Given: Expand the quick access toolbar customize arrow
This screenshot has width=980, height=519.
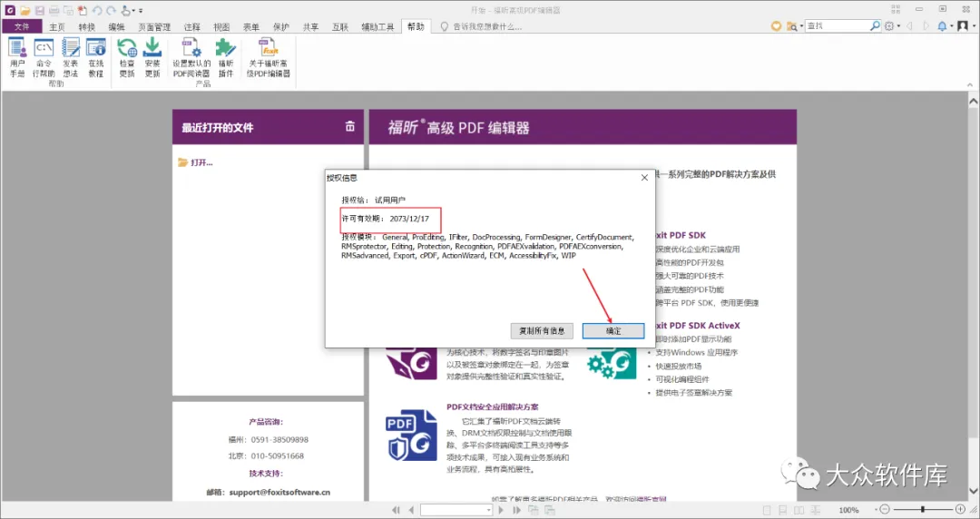Looking at the screenshot, I should (x=141, y=11).
